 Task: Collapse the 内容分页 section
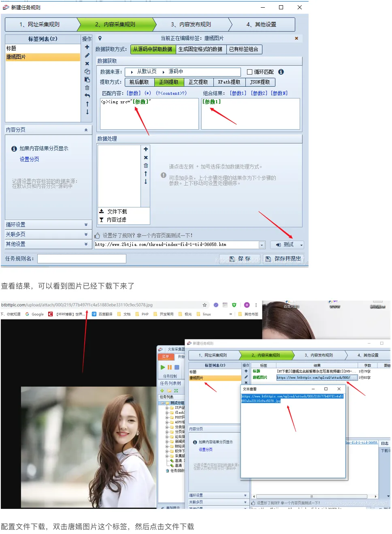coord(85,130)
